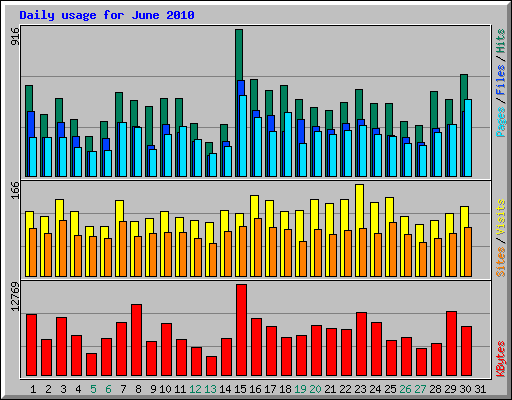Click the day '23' axis label
The image size is (512, 400).
click(x=360, y=389)
